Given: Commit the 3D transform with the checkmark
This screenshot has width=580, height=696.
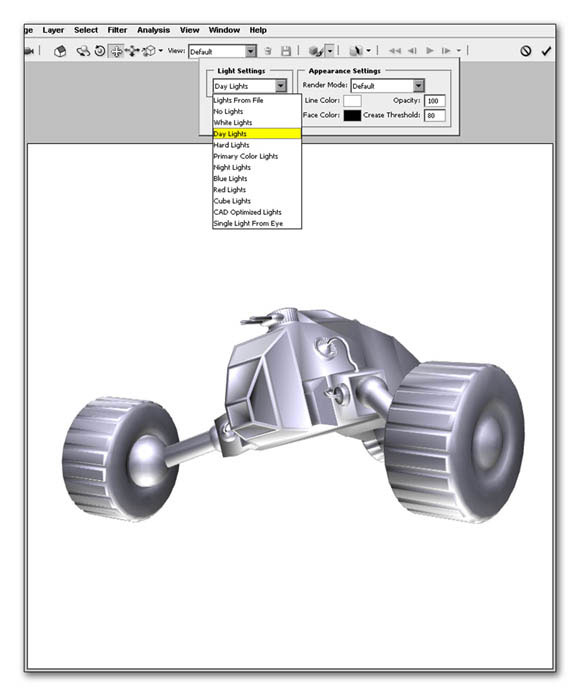Looking at the screenshot, I should tap(546, 51).
